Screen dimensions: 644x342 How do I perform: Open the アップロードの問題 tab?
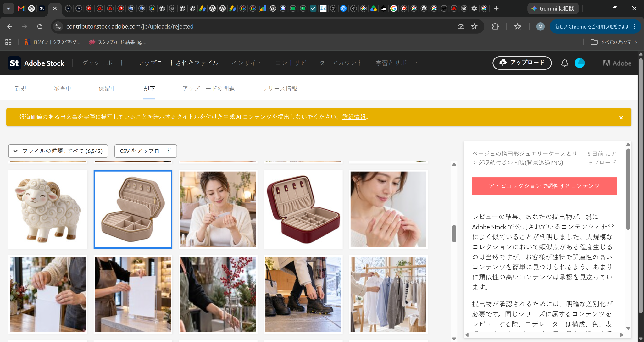click(x=209, y=89)
